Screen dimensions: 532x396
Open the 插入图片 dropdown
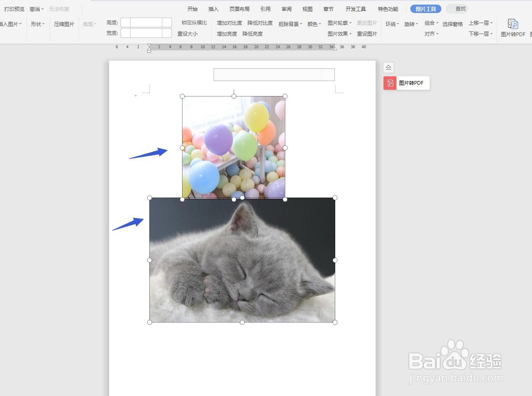coord(10,24)
